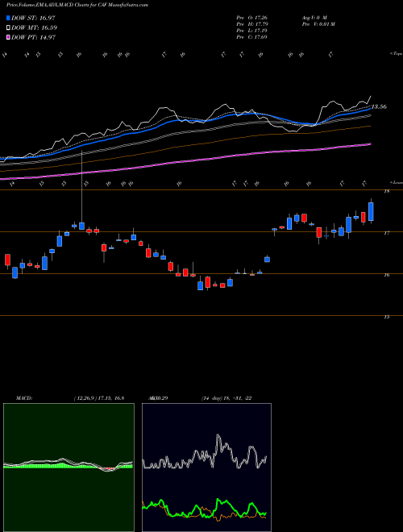Screen dimensions: 403x532
Task: Click the last blue candlestick near 17.69
Action: click(x=371, y=211)
